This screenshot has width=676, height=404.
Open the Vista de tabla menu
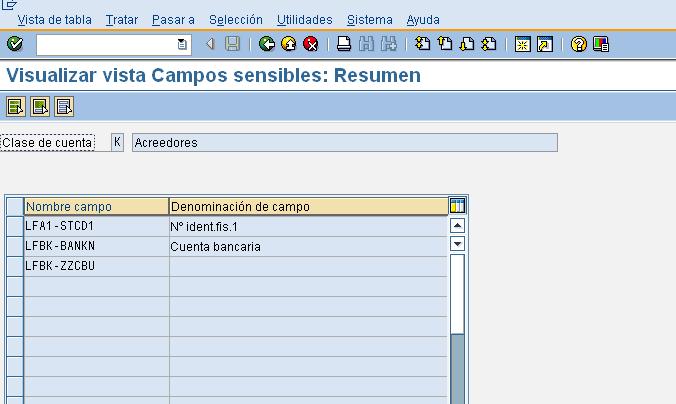coord(54,19)
